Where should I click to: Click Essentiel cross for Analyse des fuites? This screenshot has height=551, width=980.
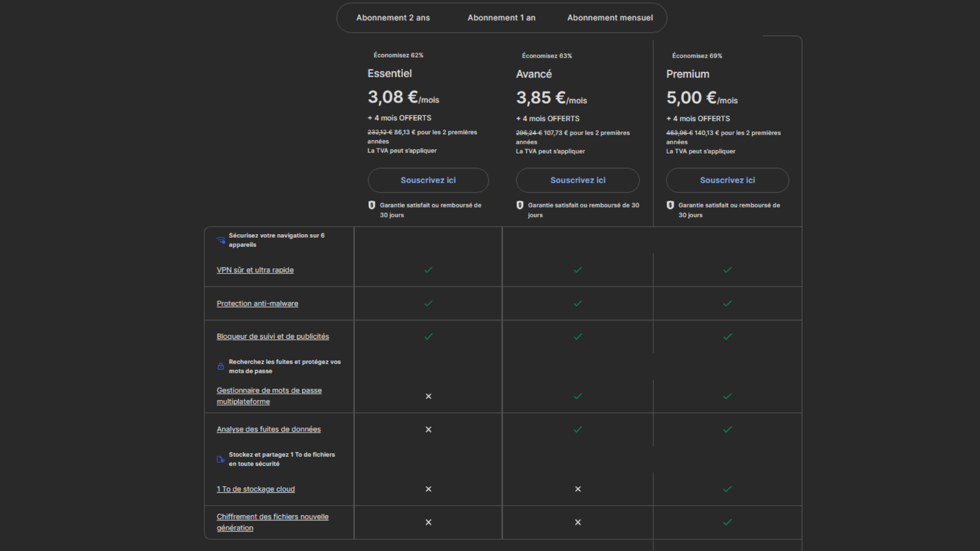pos(428,430)
